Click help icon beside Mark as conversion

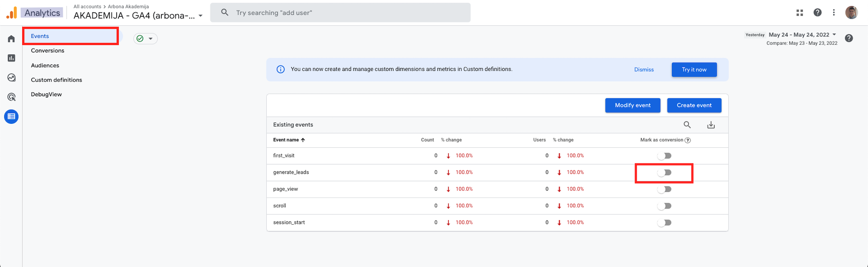pos(688,140)
